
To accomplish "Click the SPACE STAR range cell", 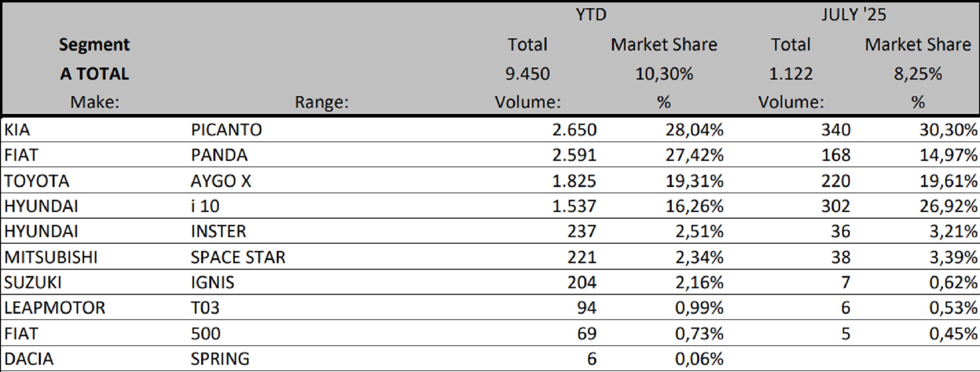I will (238, 257).
